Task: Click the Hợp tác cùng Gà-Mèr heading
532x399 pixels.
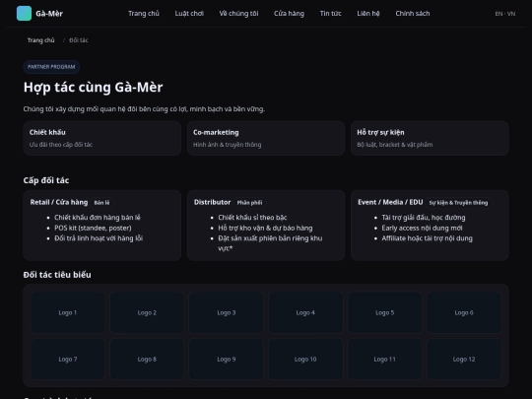Action: (93, 88)
